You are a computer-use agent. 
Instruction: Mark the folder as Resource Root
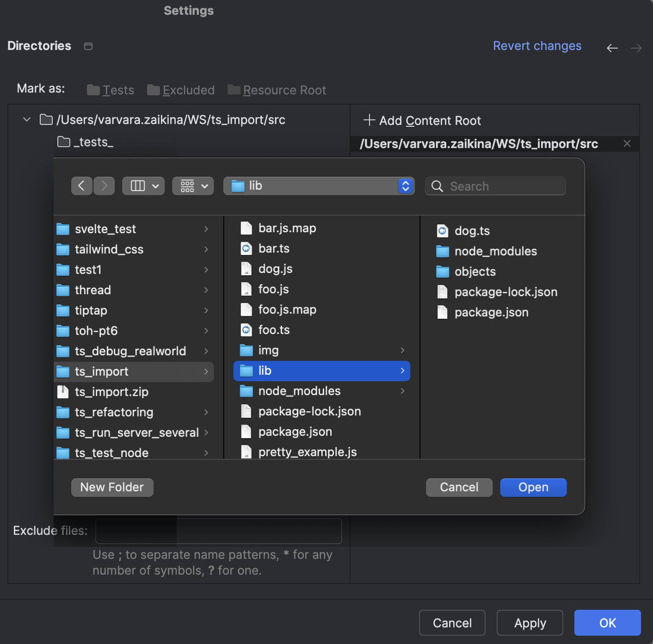pos(277,90)
